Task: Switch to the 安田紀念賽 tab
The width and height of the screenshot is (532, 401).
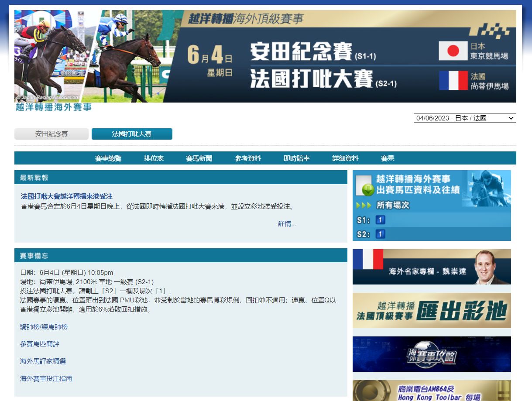Action: (51, 134)
